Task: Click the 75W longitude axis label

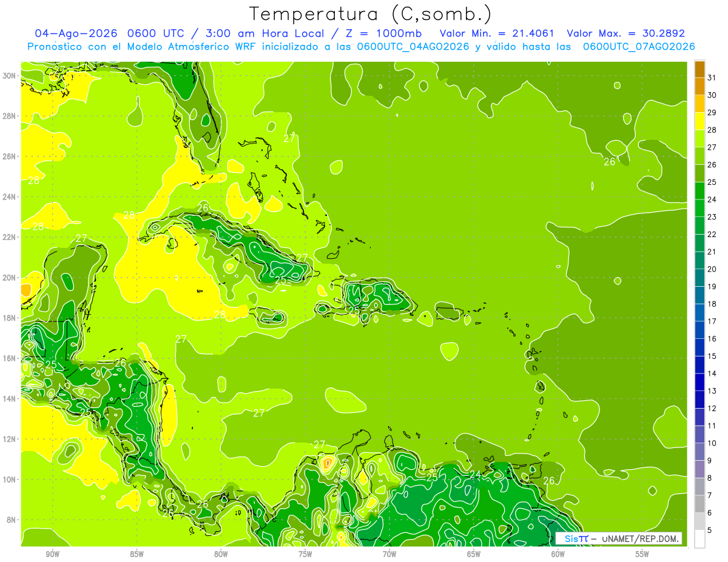Action: (x=305, y=555)
